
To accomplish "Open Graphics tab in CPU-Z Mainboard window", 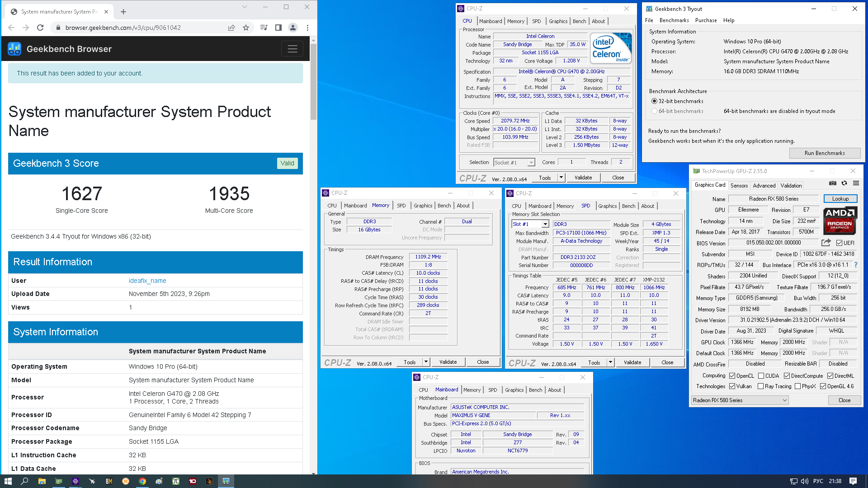I will point(514,390).
